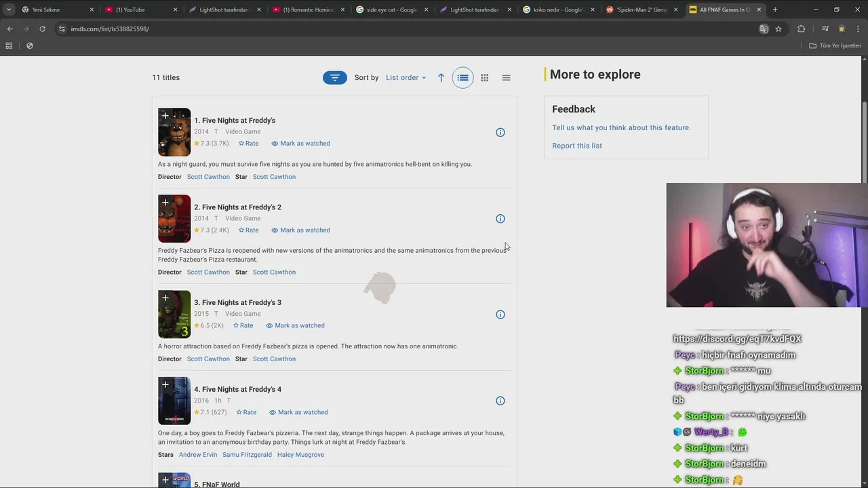This screenshot has width=868, height=488.
Task: Open tab search dropdown
Action: pyautogui.click(x=9, y=9)
